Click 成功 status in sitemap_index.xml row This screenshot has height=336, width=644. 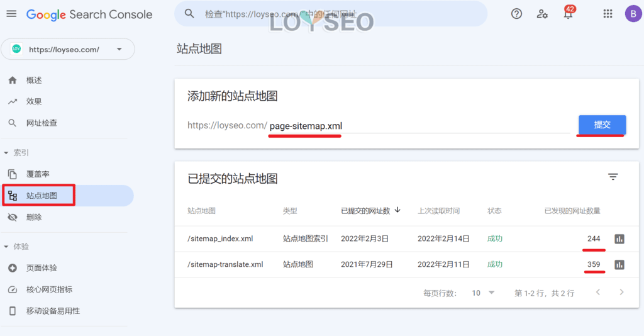[x=494, y=238]
